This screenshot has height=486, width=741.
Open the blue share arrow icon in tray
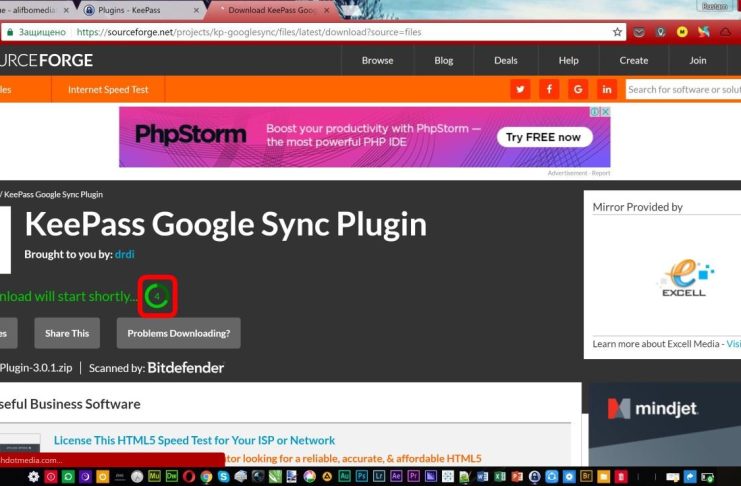pos(690,477)
